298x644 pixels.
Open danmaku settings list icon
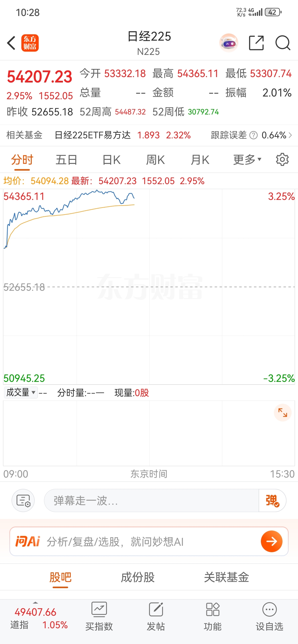[23, 500]
